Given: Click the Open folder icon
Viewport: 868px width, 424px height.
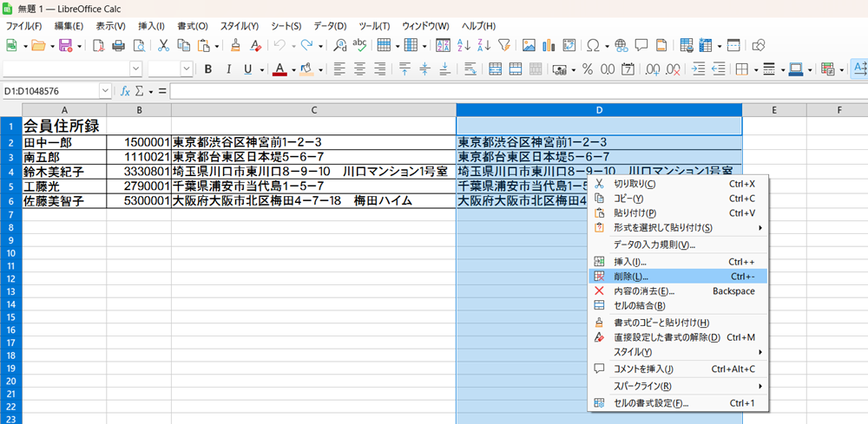Looking at the screenshot, I should [38, 45].
